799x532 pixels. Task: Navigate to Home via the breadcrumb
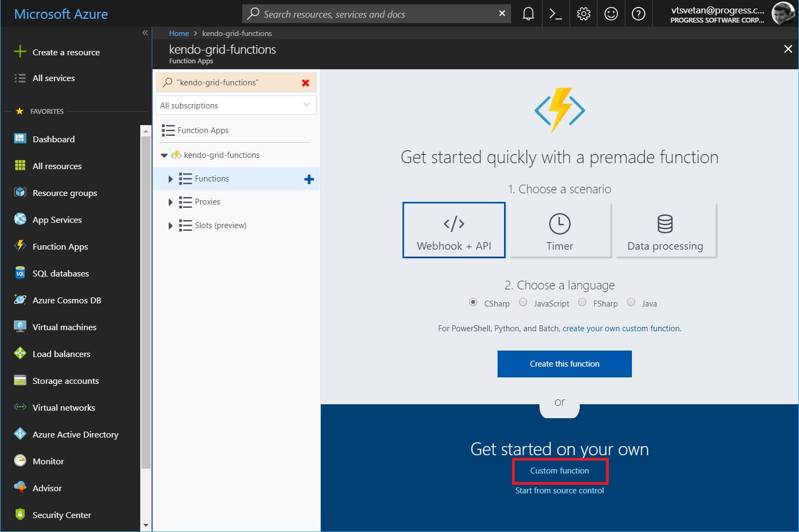coord(179,33)
